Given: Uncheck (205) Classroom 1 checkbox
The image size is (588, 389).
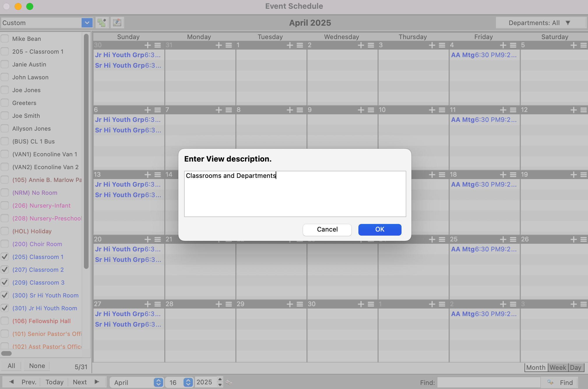Looking at the screenshot, I should tap(5, 257).
